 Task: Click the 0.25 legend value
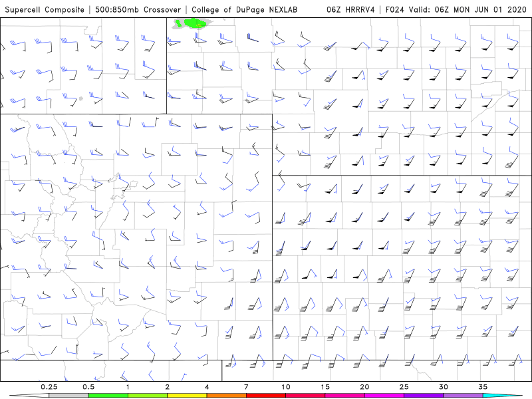point(49,387)
